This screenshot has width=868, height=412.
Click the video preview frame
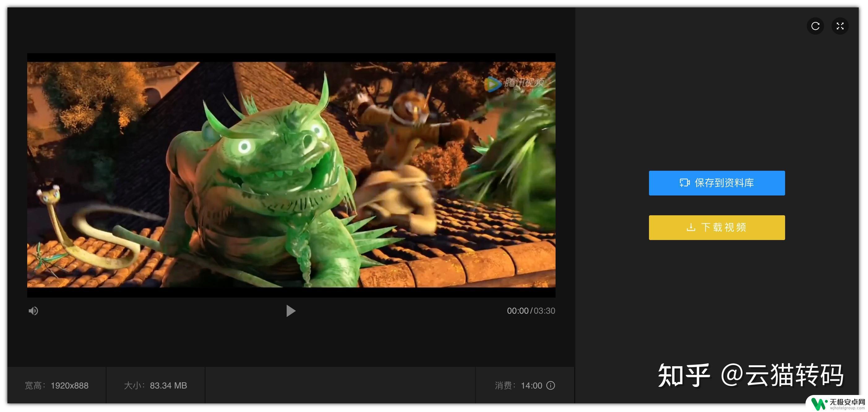(291, 175)
